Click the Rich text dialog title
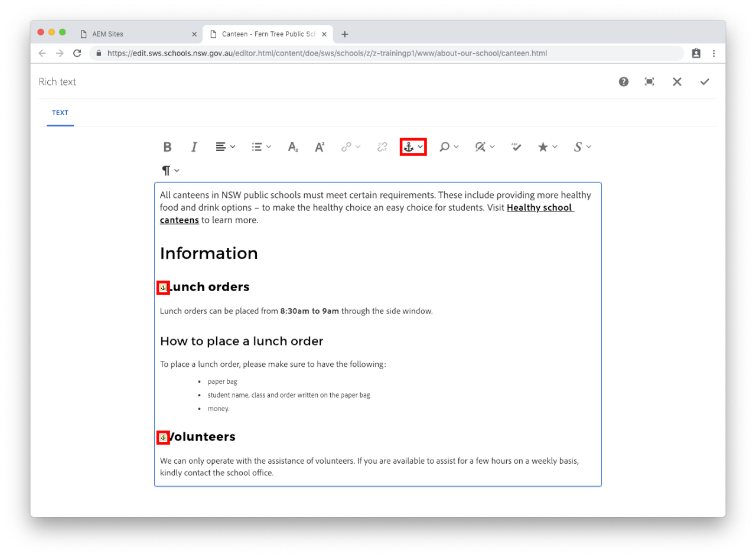756x557 pixels. (57, 82)
